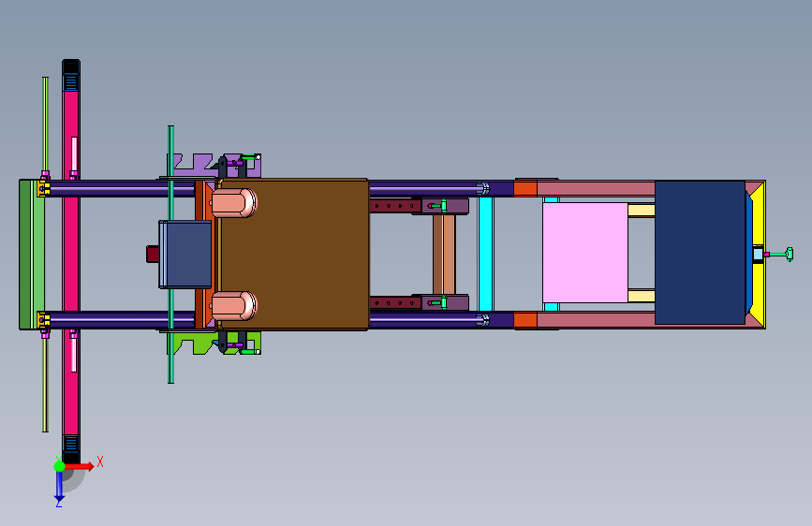Select the upper orange block on the rail
This screenshot has height=526, width=812.
[525, 188]
